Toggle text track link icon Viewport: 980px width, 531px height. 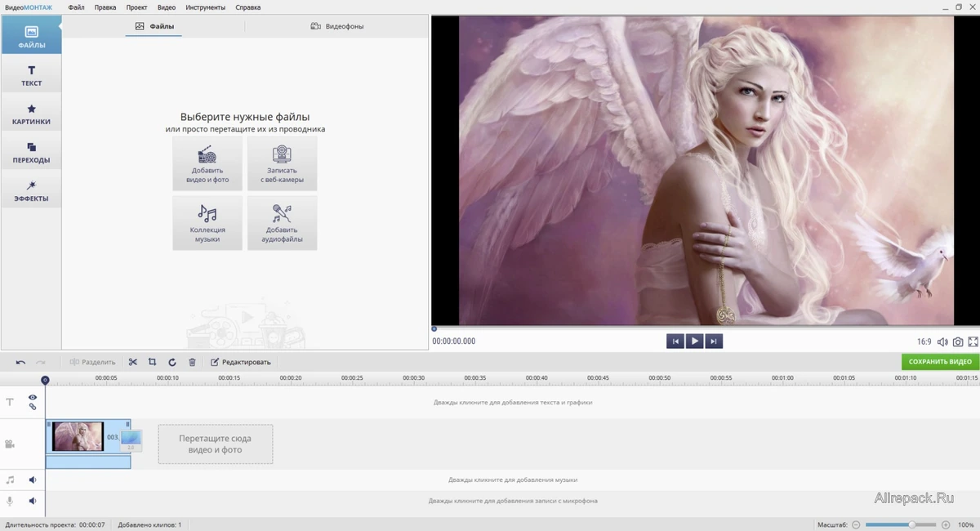click(33, 407)
